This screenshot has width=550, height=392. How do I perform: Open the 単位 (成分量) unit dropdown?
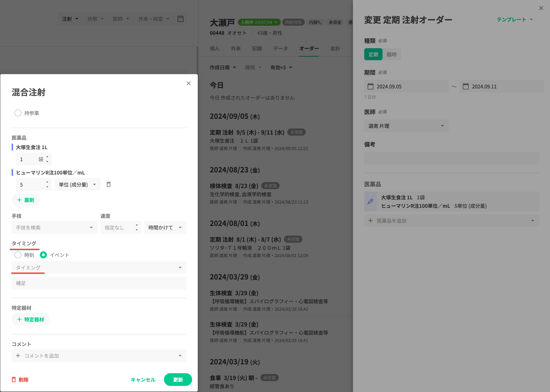[x=78, y=184]
